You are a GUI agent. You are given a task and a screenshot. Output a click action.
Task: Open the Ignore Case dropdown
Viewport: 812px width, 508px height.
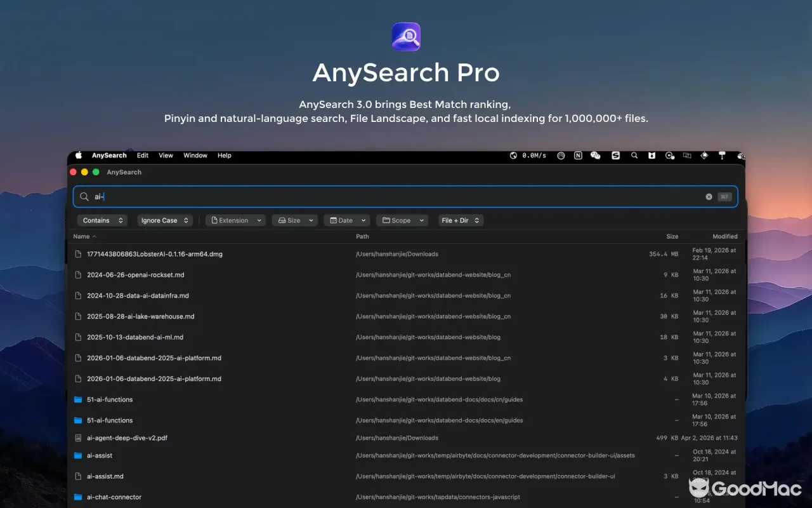tap(165, 220)
